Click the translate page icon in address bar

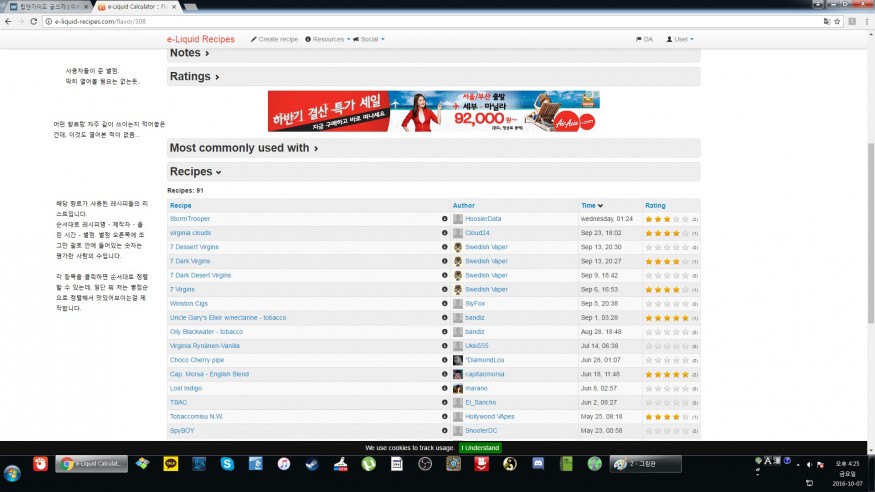click(x=826, y=21)
